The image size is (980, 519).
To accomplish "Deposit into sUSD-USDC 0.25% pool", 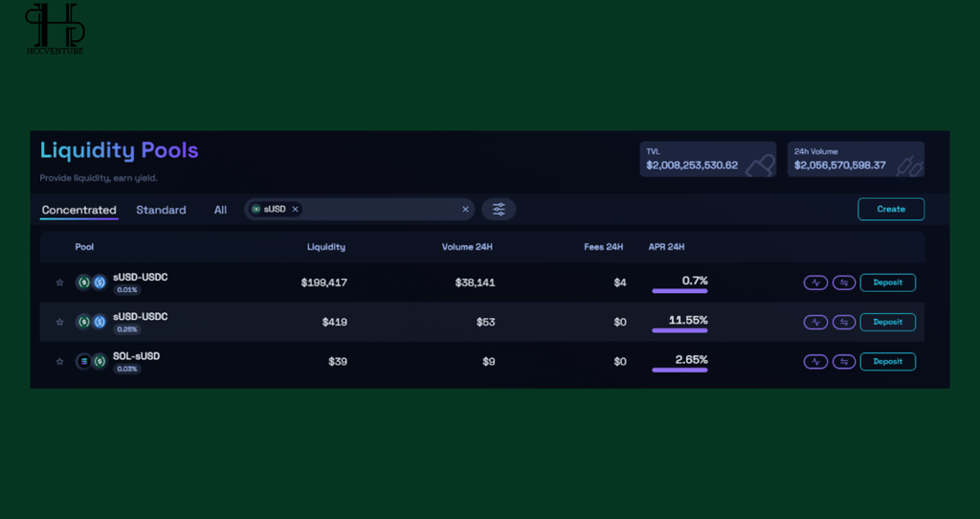I will pyautogui.click(x=887, y=322).
